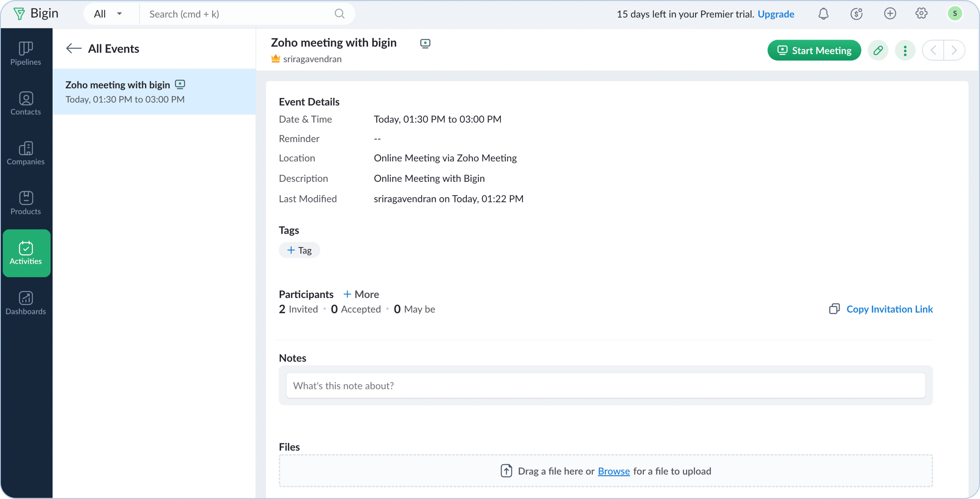
Task: Expand the All search filter dropdown
Action: pos(108,14)
